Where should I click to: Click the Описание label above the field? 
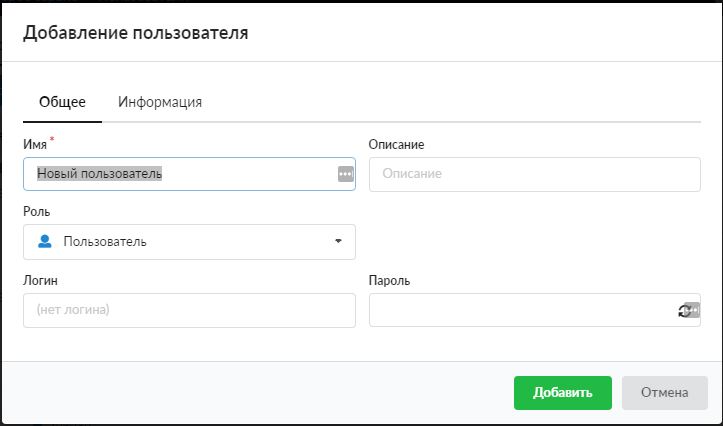[x=396, y=145]
